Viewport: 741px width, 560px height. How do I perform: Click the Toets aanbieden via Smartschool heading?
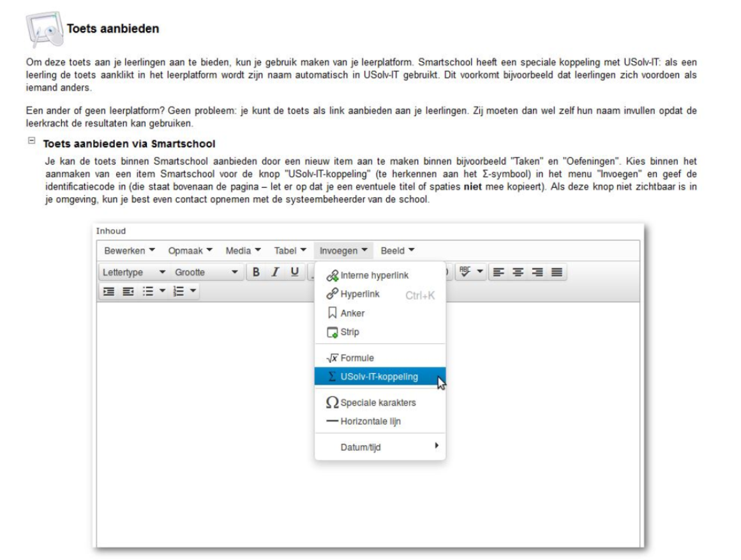click(129, 144)
